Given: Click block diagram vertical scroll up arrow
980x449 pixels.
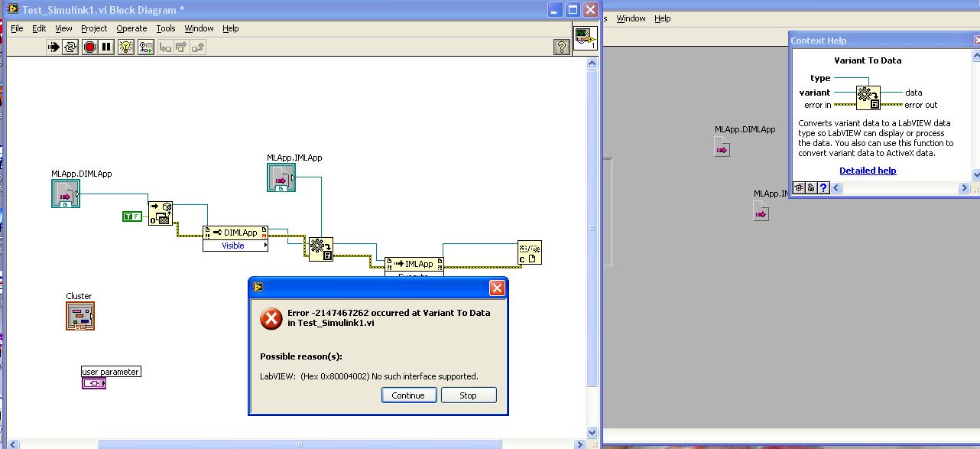Looking at the screenshot, I should pyautogui.click(x=592, y=64).
